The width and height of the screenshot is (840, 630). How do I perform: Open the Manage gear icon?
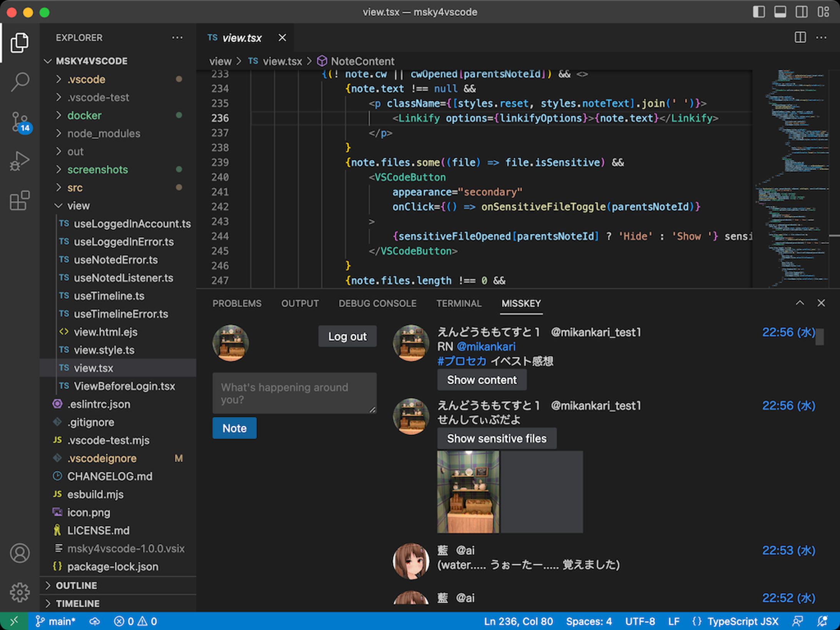coord(20,592)
